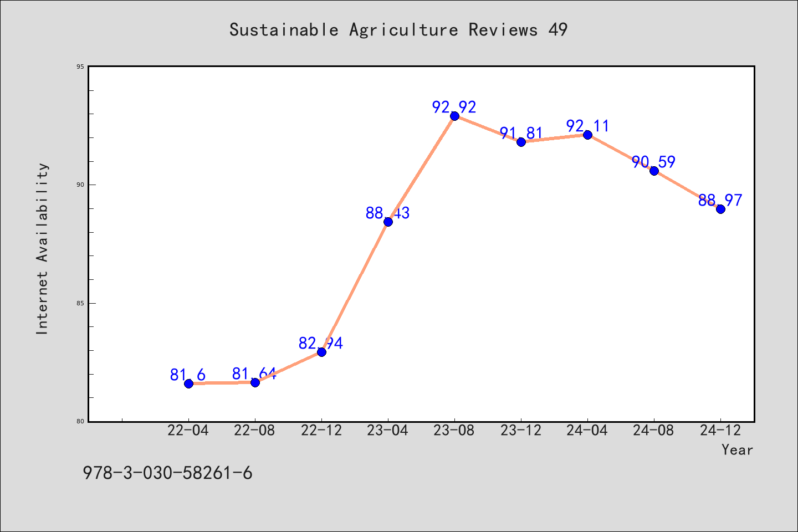Click the 92.92 value label
Image resolution: width=798 pixels, height=532 pixels.
point(454,108)
